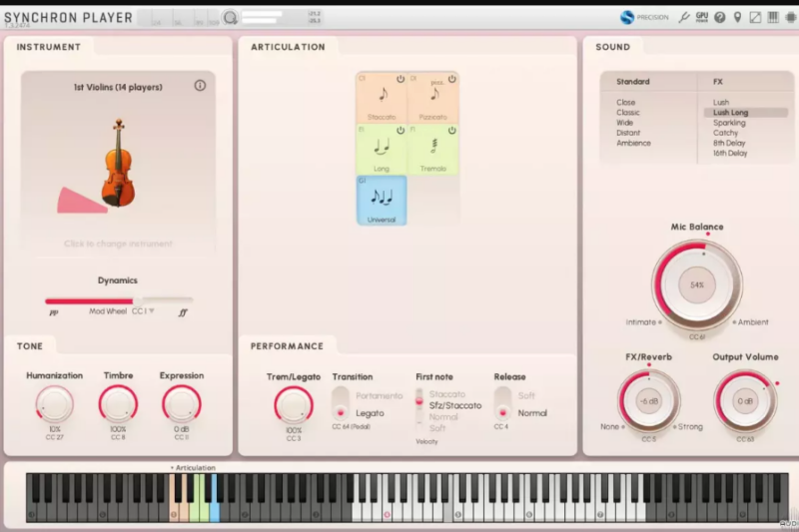Click the Output Volume knob
799x532 pixels.
click(745, 401)
